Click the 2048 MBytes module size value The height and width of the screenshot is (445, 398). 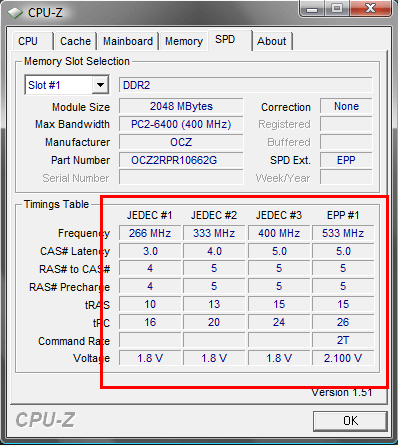[181, 106]
